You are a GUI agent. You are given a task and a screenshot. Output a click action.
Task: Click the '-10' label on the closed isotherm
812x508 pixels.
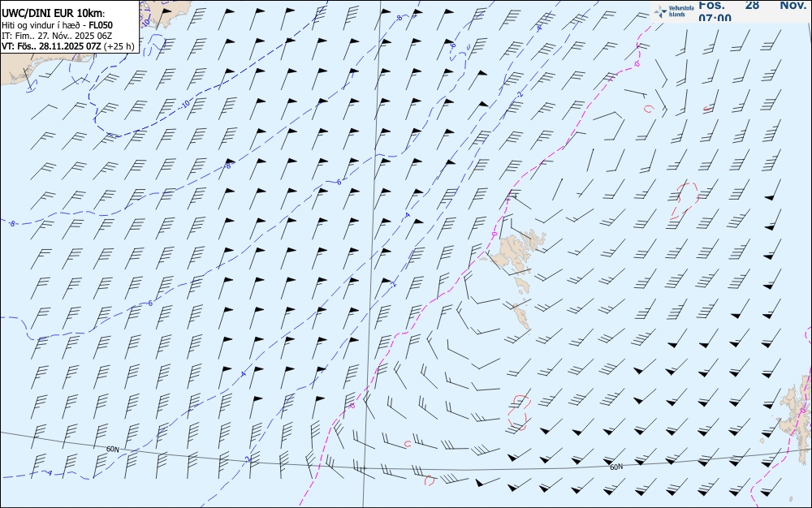tap(185, 105)
